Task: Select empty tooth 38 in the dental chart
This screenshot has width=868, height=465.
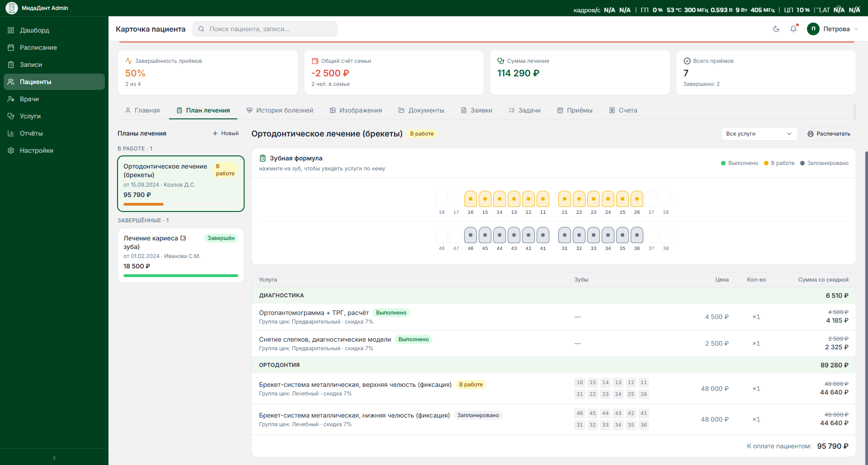Action: click(666, 235)
